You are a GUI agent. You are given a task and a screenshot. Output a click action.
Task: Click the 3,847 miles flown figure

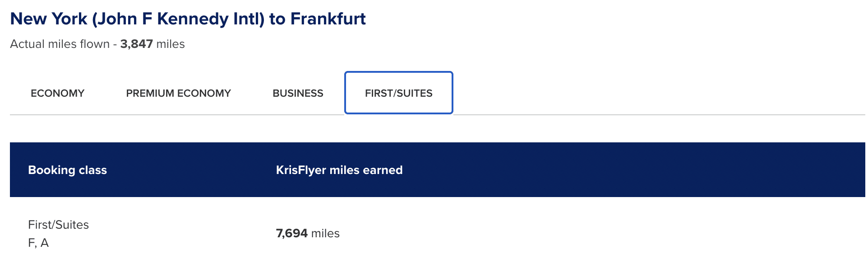pos(136,44)
